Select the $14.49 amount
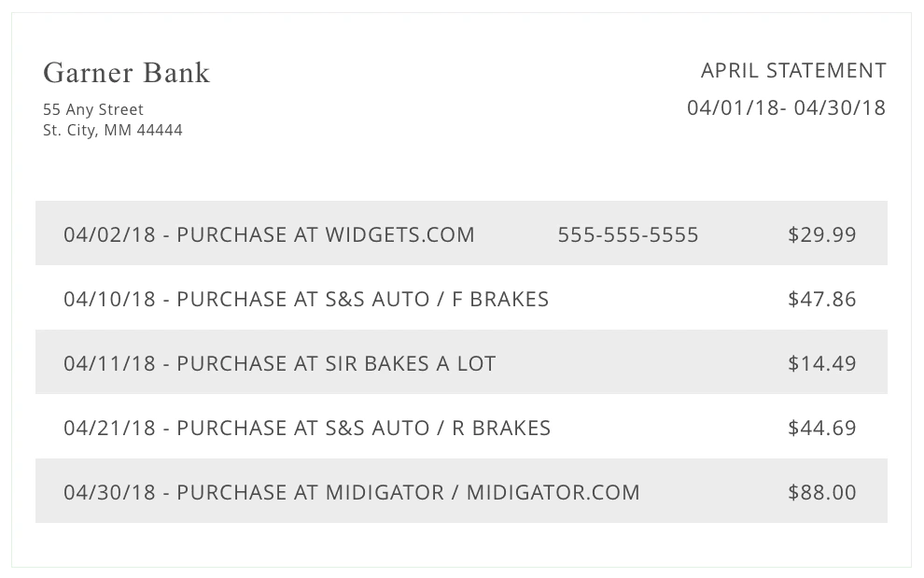The width and height of the screenshot is (924, 578). click(x=822, y=364)
